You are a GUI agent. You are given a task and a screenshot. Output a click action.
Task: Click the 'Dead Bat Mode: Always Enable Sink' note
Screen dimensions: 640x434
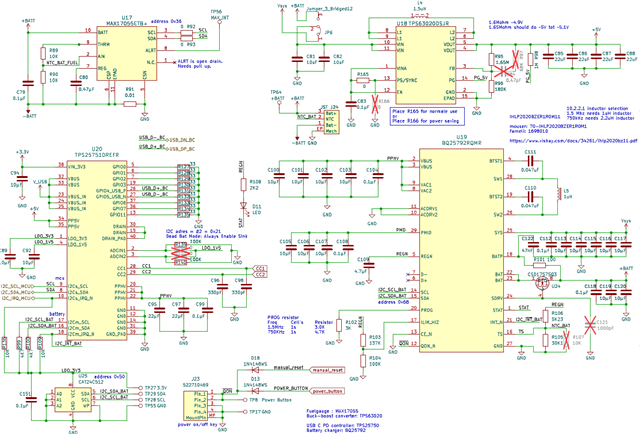[206, 236]
